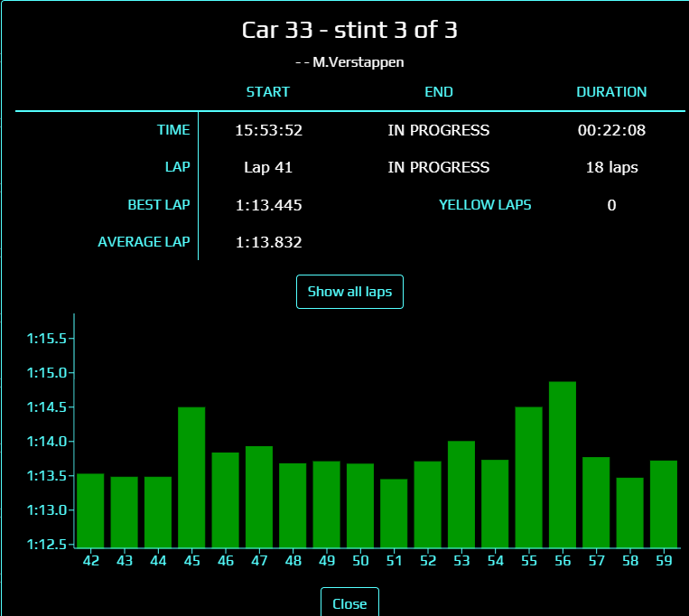
Task: Select the tall lap 45 bar
Action: coord(191,478)
